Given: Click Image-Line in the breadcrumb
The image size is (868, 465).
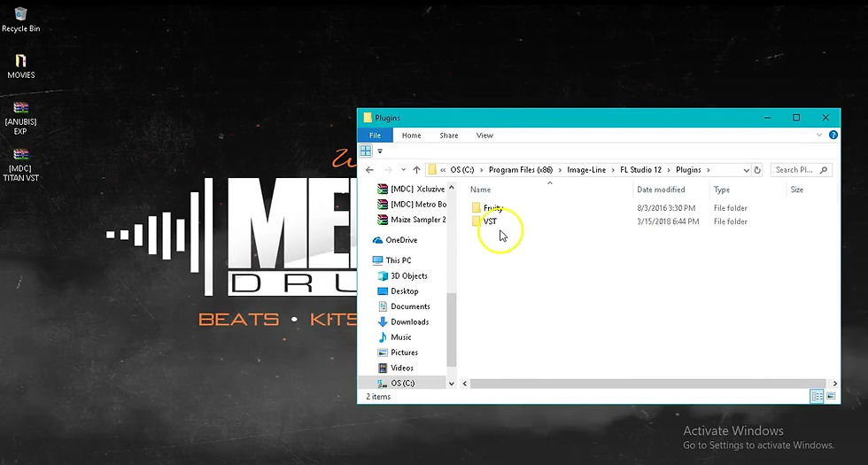Looking at the screenshot, I should click(x=586, y=170).
